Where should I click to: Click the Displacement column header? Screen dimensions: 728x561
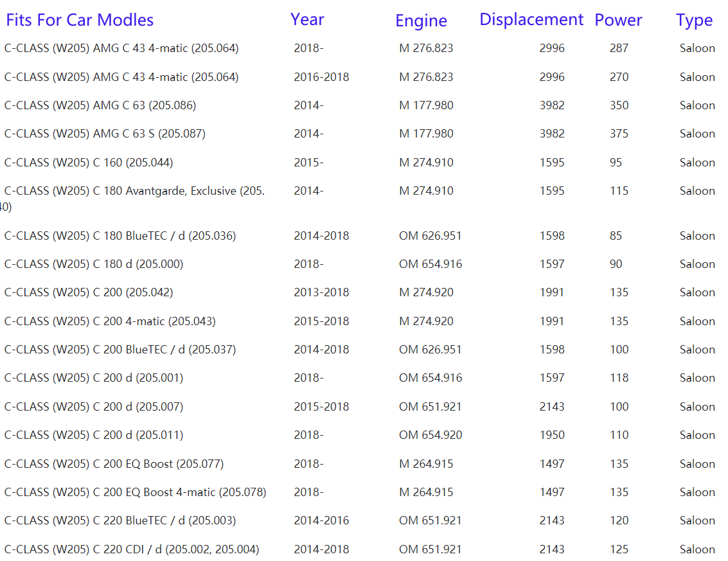(531, 19)
